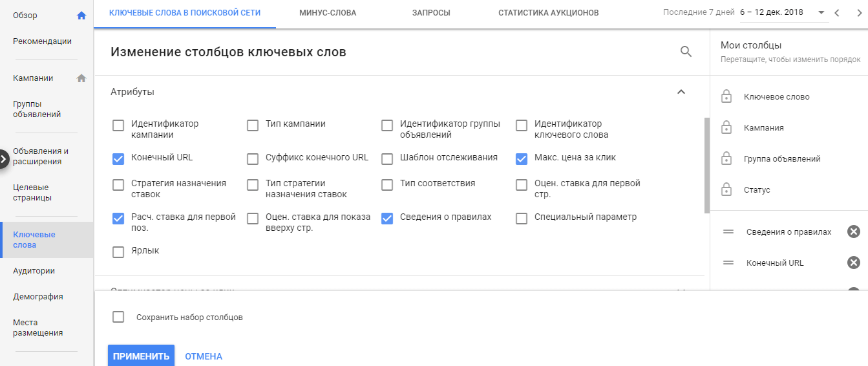Remove the 'Конечный URL' column
868x366 pixels.
click(853, 263)
